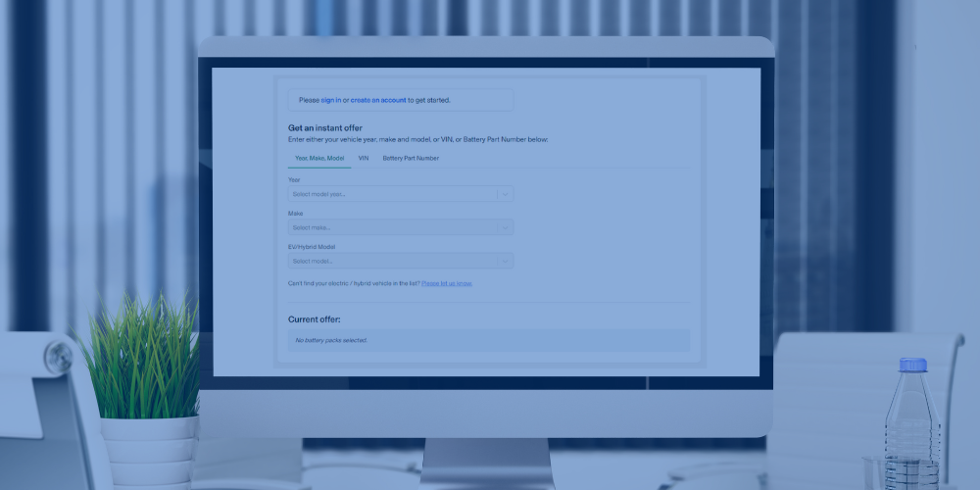
Task: Click the 'Current offer:' heading
Action: (x=315, y=319)
